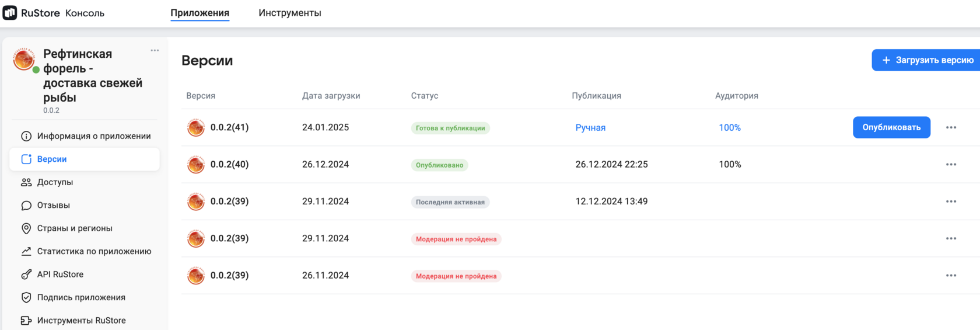
Task: Open the more options for the Последняя активная row
Action: tap(951, 202)
